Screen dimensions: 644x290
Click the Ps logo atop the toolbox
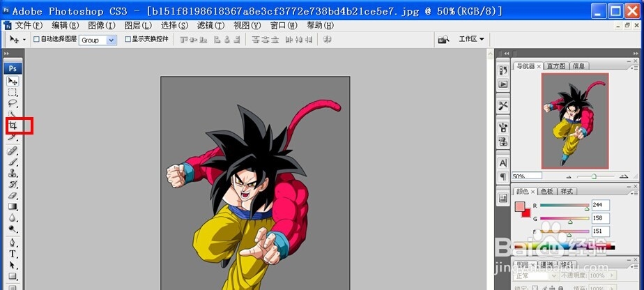click(x=13, y=68)
